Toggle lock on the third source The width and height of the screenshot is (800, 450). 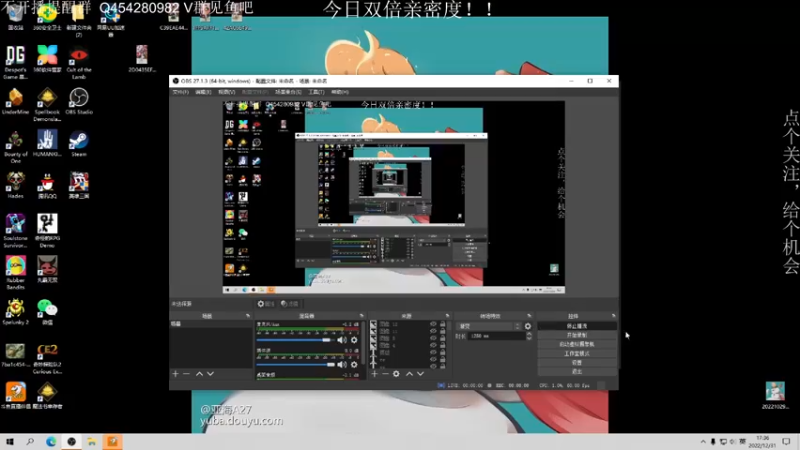click(443, 338)
